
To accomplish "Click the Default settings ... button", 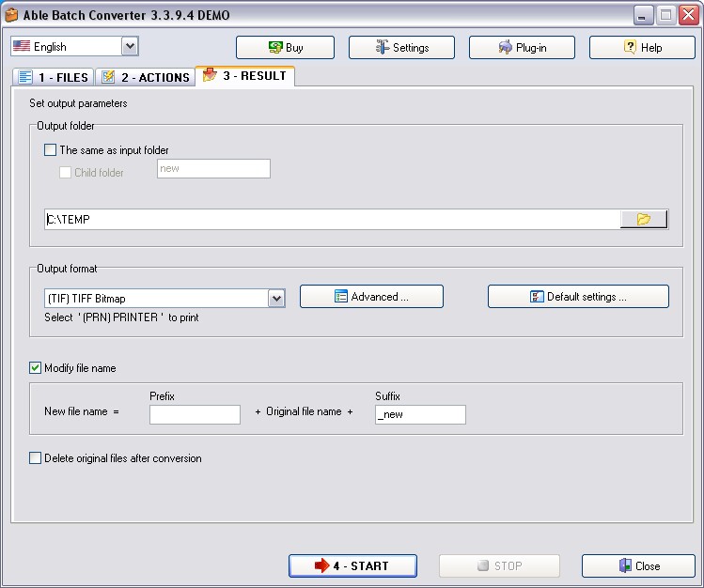I will tap(578, 297).
